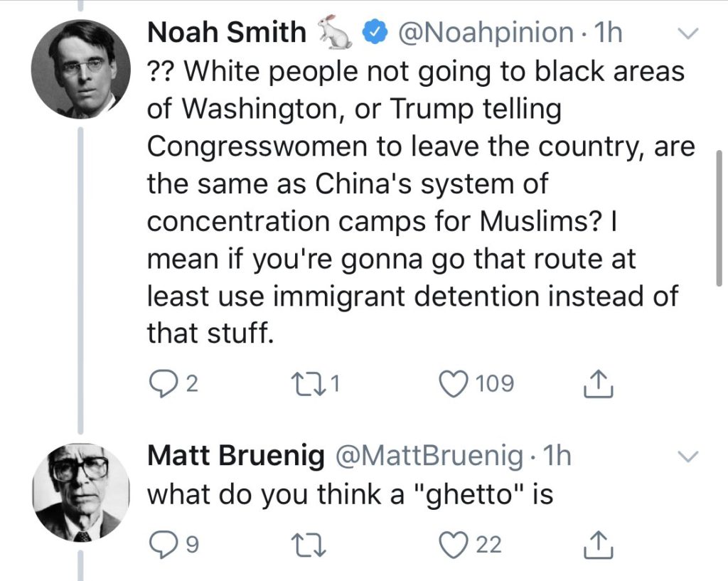Click the Matt Bruenig display name
Image resolution: width=728 pixels, height=581 pixels.
point(235,457)
